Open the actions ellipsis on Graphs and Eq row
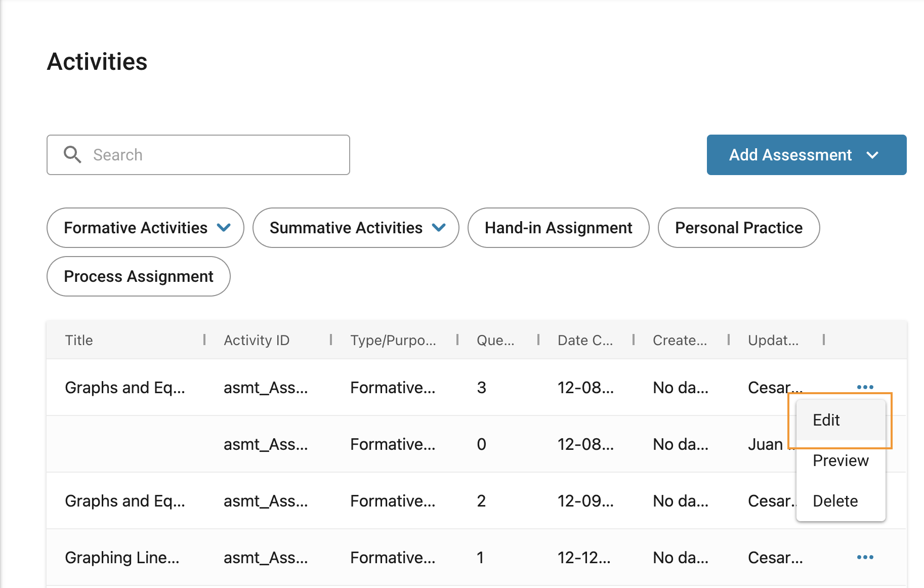The image size is (924, 588). (x=865, y=387)
